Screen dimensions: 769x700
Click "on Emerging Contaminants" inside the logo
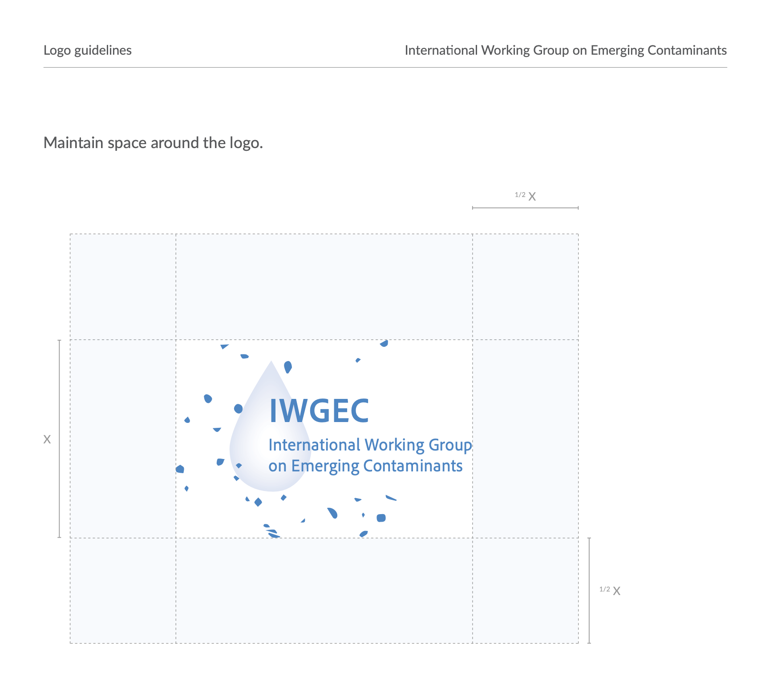pos(365,466)
